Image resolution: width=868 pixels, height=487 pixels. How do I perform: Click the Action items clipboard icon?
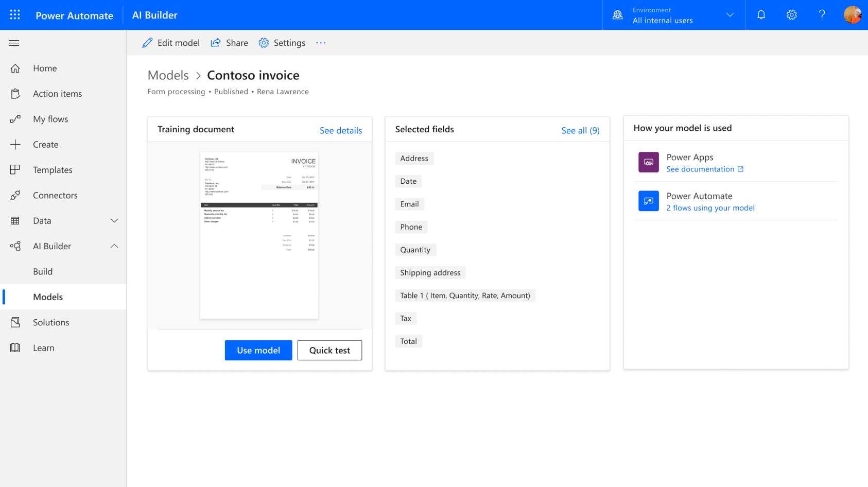(15, 94)
